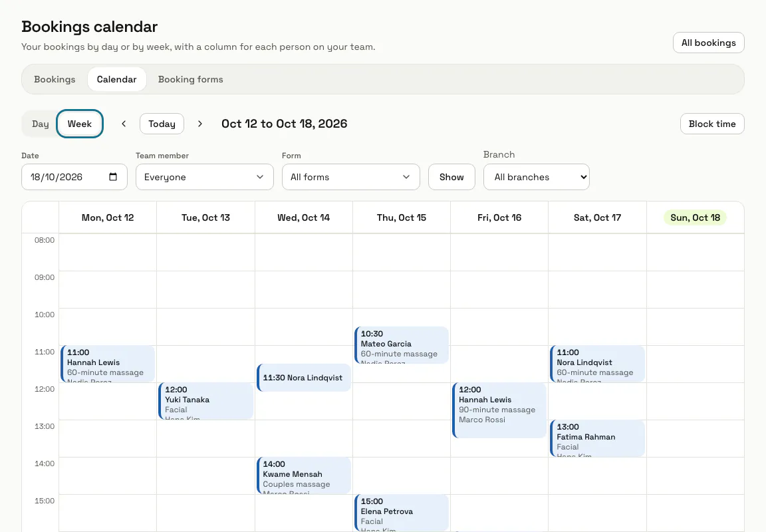The width and height of the screenshot is (766, 532).
Task: Open Mateo Garcia 10:30 booking
Action: (x=402, y=345)
